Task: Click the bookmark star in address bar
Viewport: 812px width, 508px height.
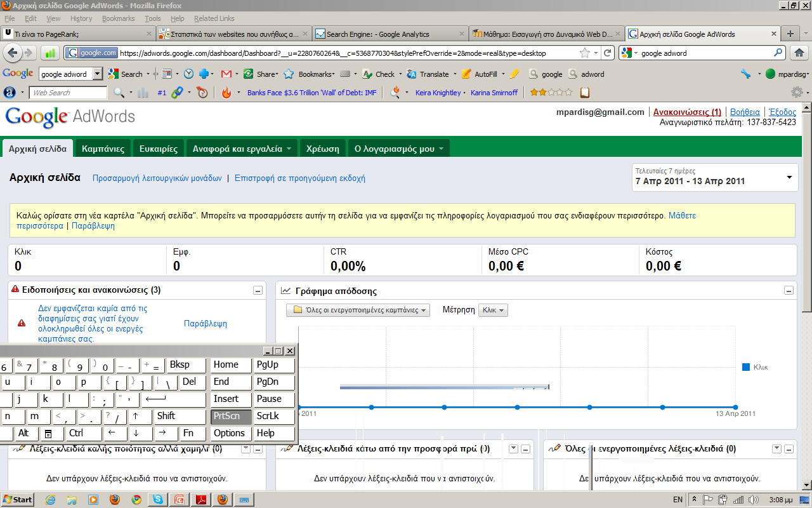Action: [585, 53]
